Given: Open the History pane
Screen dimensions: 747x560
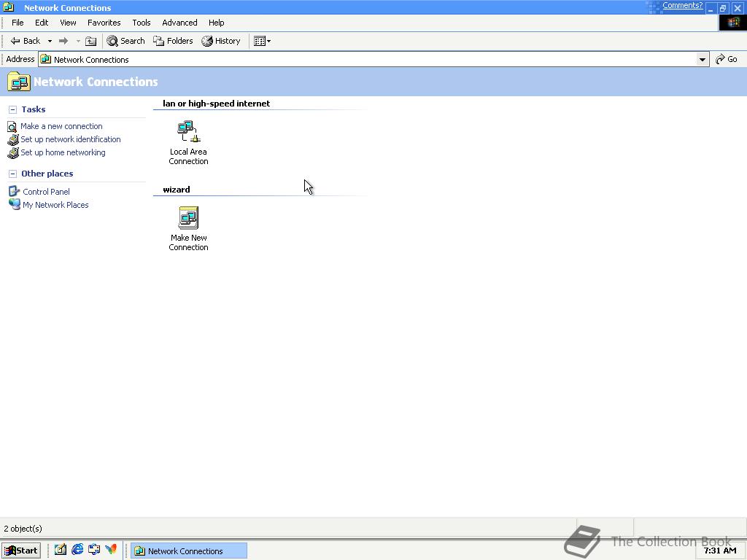Looking at the screenshot, I should (x=221, y=41).
